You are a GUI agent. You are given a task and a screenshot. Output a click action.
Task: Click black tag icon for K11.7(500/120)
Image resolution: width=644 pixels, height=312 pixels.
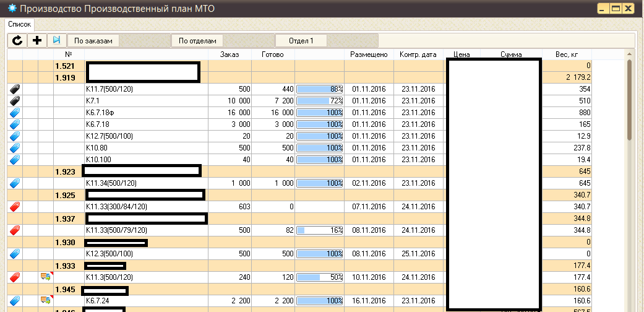15,89
